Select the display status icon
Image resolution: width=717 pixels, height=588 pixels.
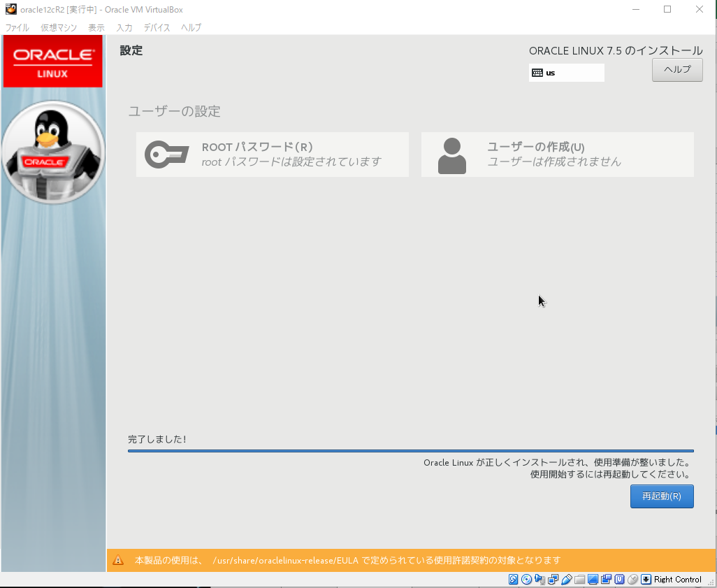point(591,580)
